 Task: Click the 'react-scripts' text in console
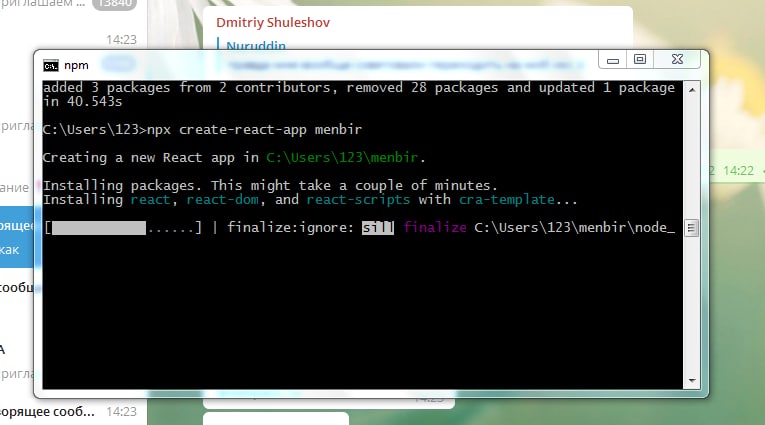tap(358, 200)
